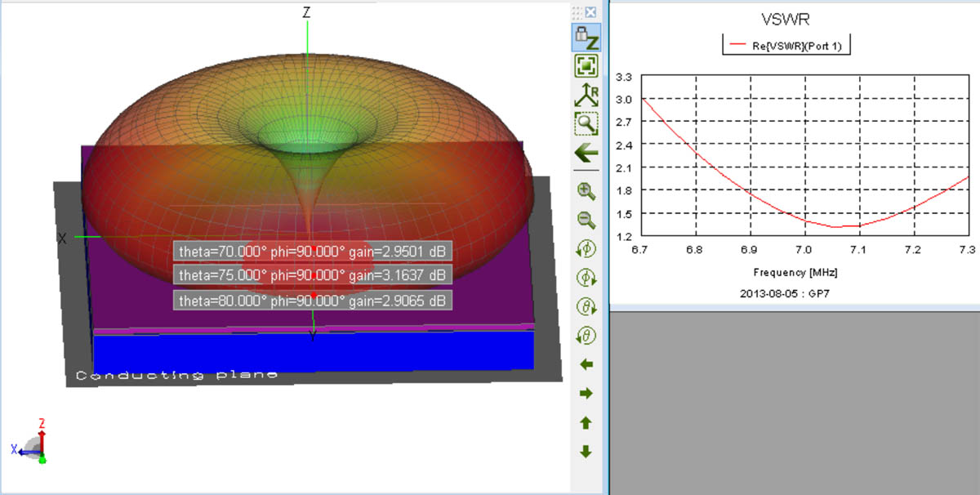This screenshot has height=495, width=980.
Task: Select the theta=75.000° gain=3.1637 dB label
Action: [x=312, y=274]
